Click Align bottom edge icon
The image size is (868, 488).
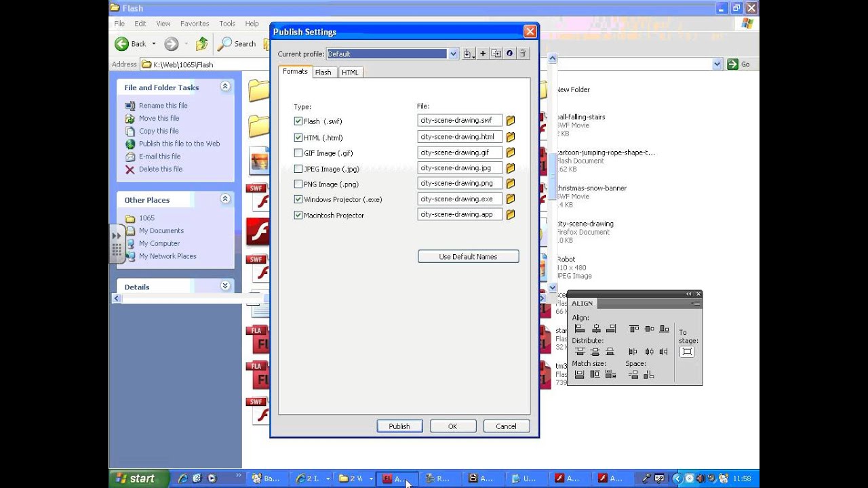click(x=665, y=329)
